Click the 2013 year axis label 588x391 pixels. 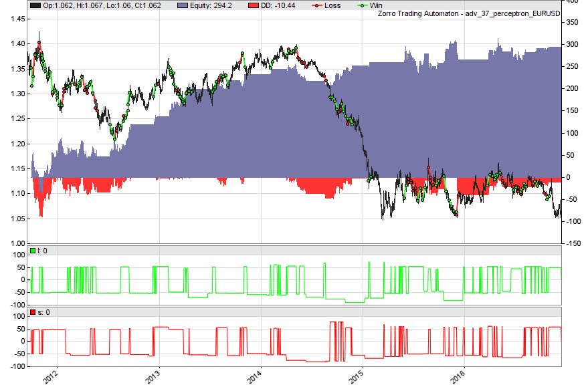pos(153,376)
